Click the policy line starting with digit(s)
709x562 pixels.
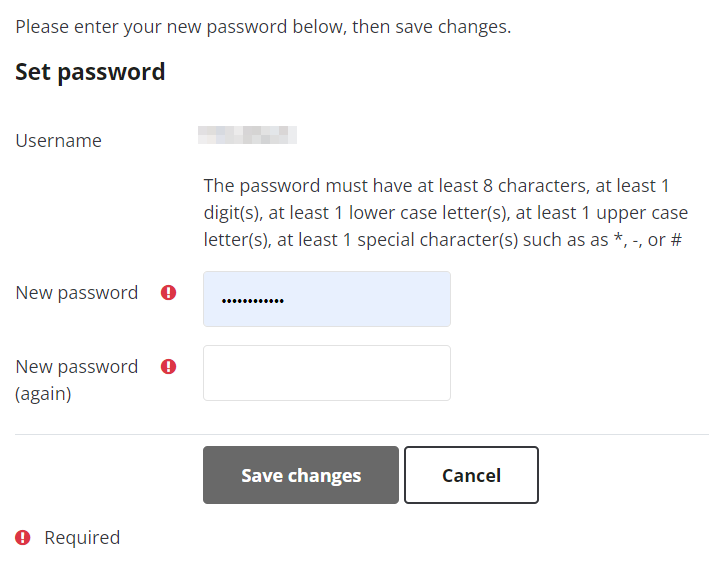tap(446, 213)
